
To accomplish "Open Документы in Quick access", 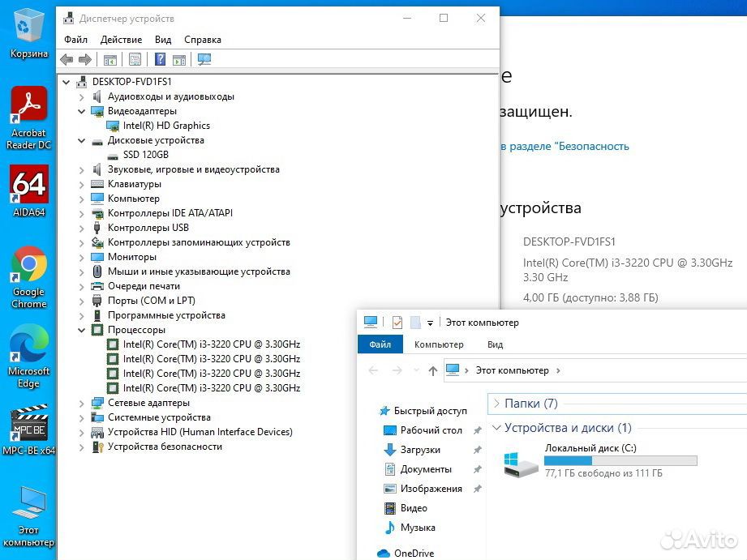I will 426,469.
